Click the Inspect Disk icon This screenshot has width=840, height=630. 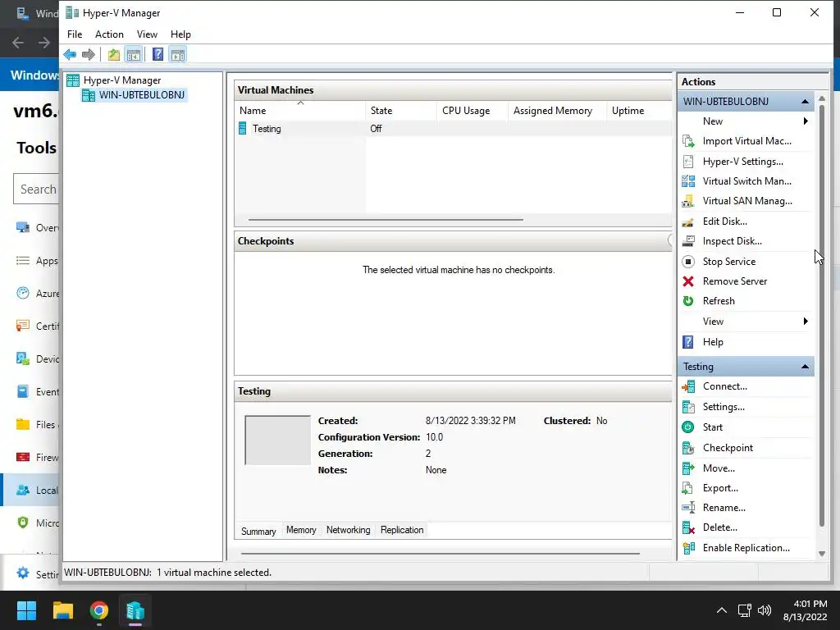click(688, 241)
